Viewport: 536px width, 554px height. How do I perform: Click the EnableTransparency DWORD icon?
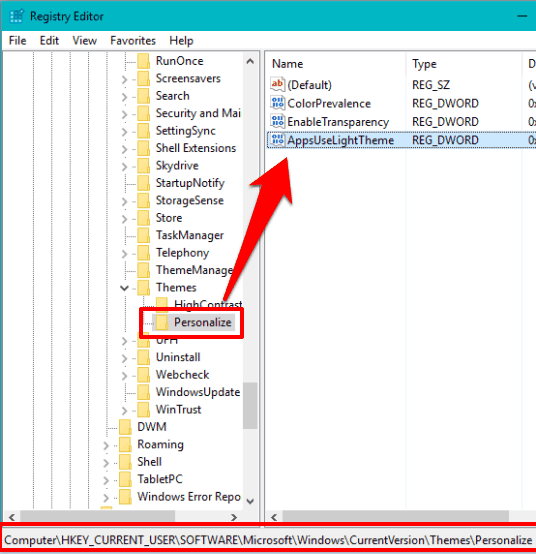pyautogui.click(x=277, y=121)
